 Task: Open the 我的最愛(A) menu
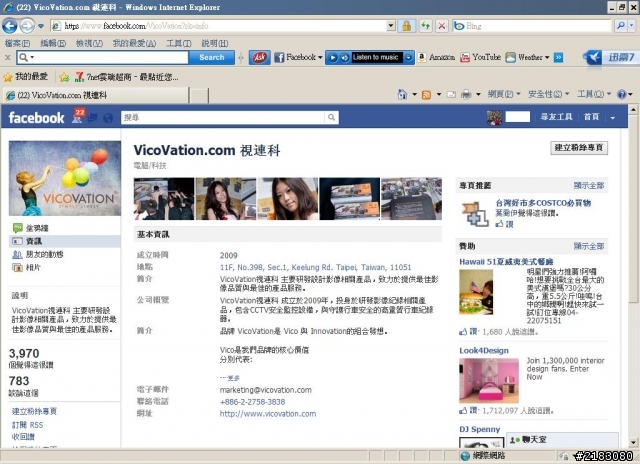click(x=134, y=43)
